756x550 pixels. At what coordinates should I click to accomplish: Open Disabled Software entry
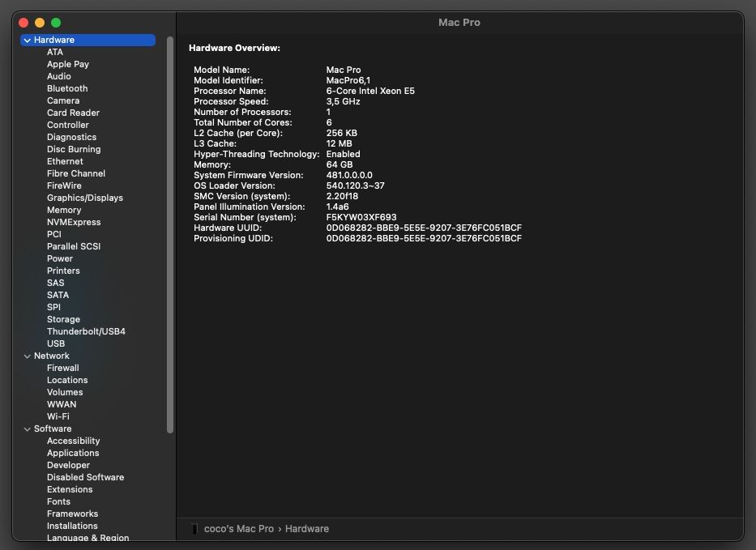(86, 477)
